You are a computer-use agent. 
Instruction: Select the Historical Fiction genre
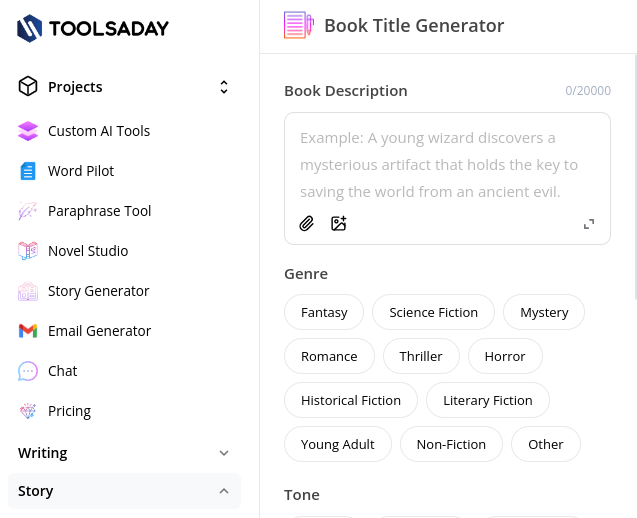(x=351, y=400)
